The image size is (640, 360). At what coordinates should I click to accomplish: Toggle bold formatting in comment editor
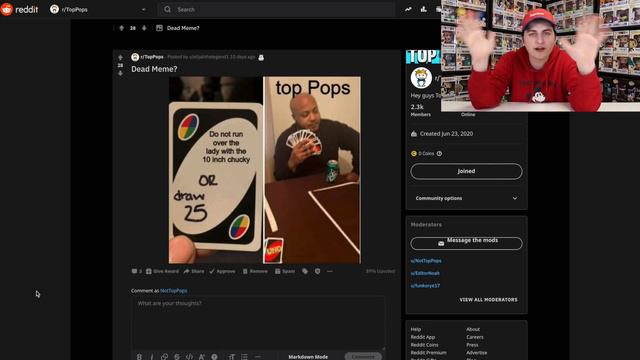(139, 357)
